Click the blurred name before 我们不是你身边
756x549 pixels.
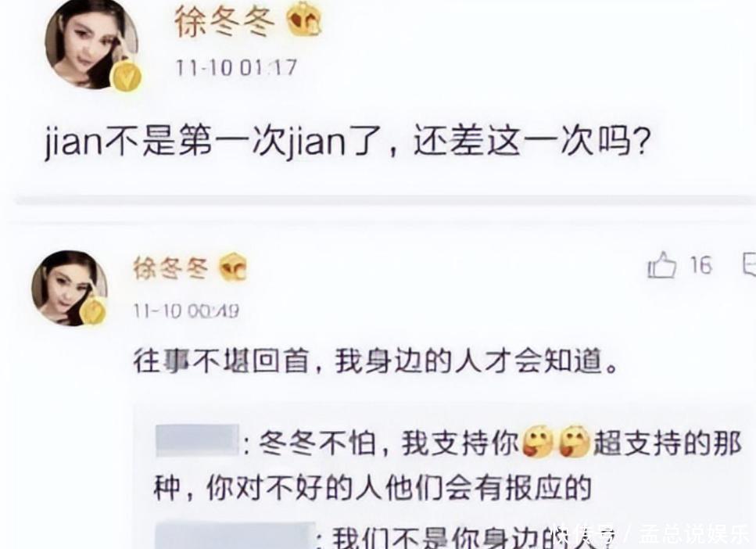[235, 535]
